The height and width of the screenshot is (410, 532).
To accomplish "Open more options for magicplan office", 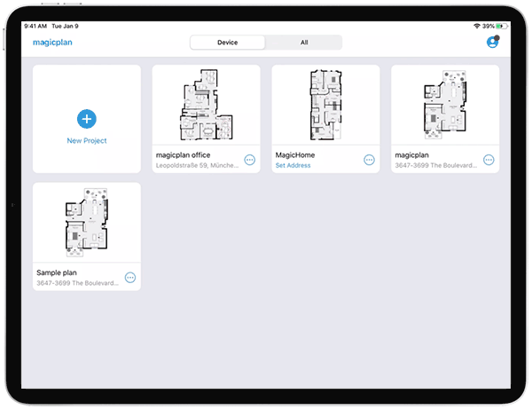I will pyautogui.click(x=250, y=160).
